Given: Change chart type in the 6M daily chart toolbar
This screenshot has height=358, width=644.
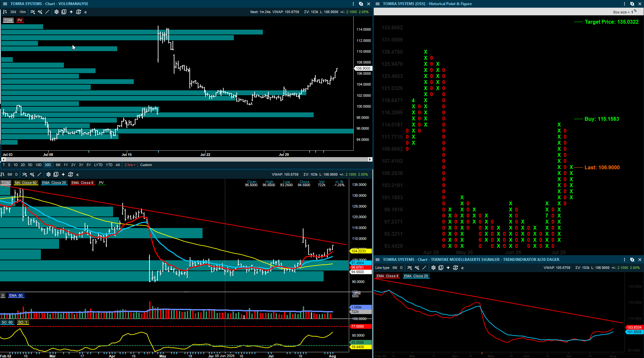Looking at the screenshot, I should 2,174.
